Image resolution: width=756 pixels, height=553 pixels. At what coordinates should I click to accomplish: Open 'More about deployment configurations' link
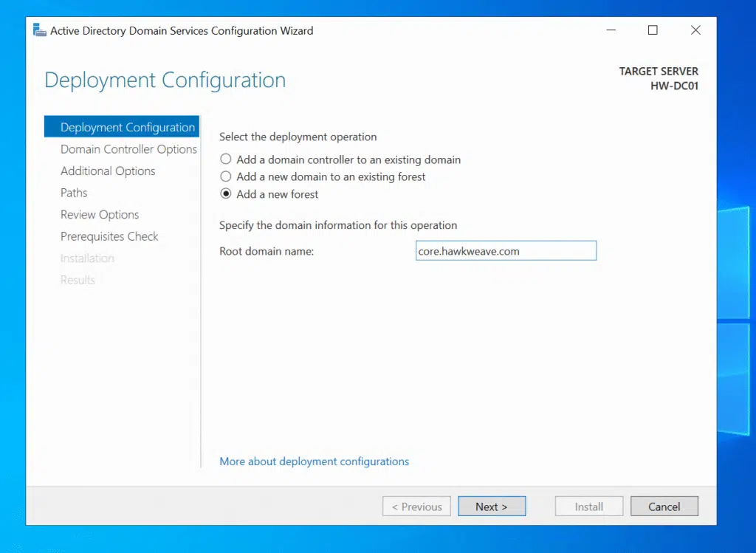pyautogui.click(x=314, y=461)
